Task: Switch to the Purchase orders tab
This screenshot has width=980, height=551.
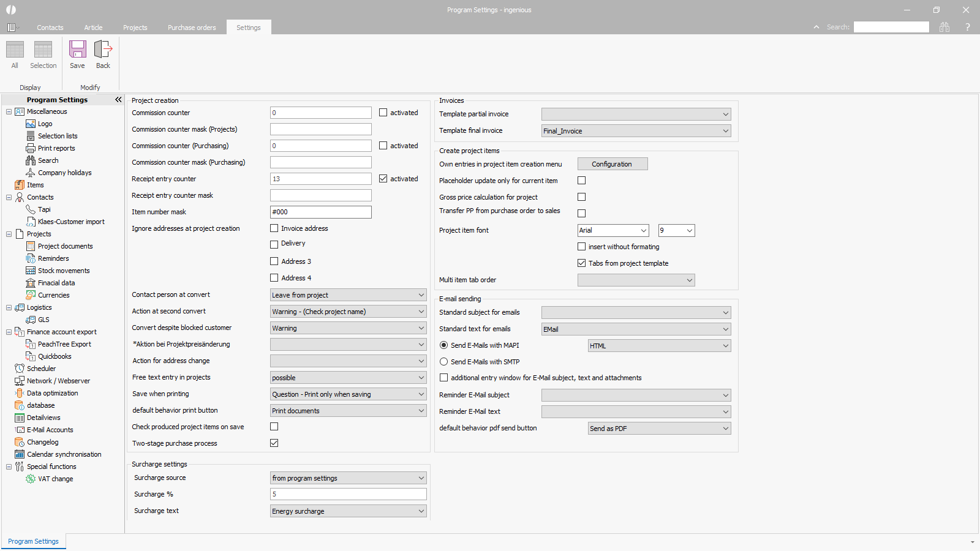Action: pos(192,28)
